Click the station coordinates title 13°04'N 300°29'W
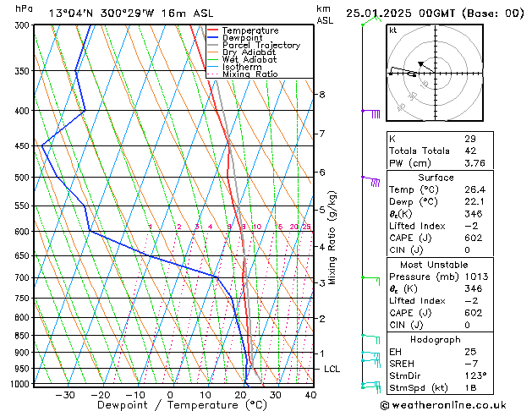Viewport: 532px width, 411px height. (101, 14)
